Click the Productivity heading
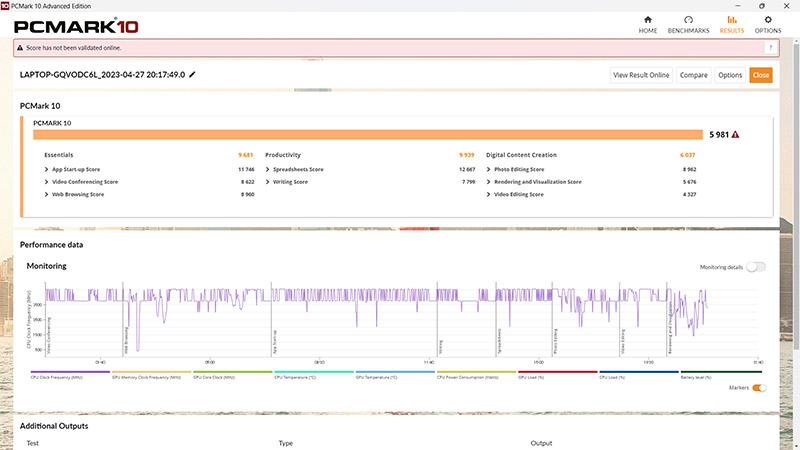 coord(283,155)
